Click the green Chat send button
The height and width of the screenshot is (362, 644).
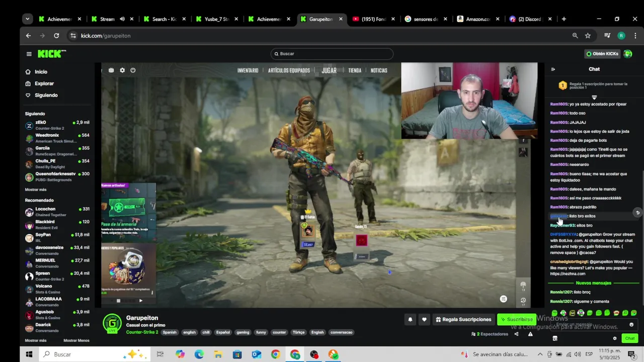tap(629, 338)
